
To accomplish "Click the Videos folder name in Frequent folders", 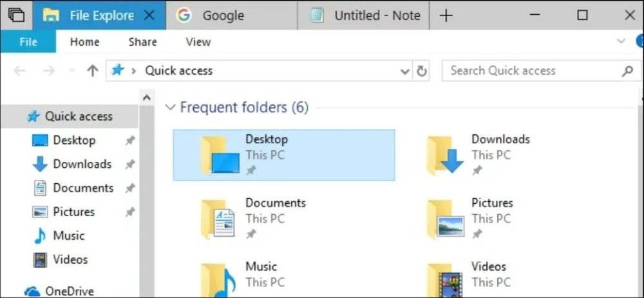I will [x=489, y=266].
